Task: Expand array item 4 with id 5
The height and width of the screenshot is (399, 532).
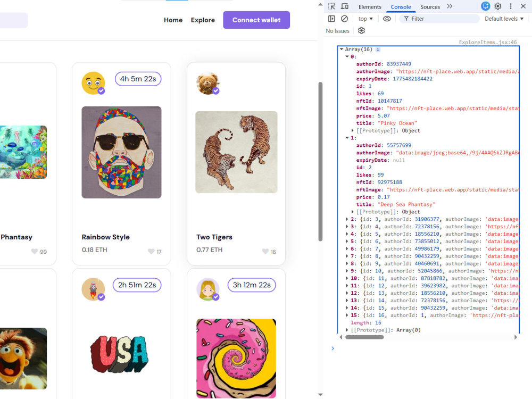Action: 347,234
